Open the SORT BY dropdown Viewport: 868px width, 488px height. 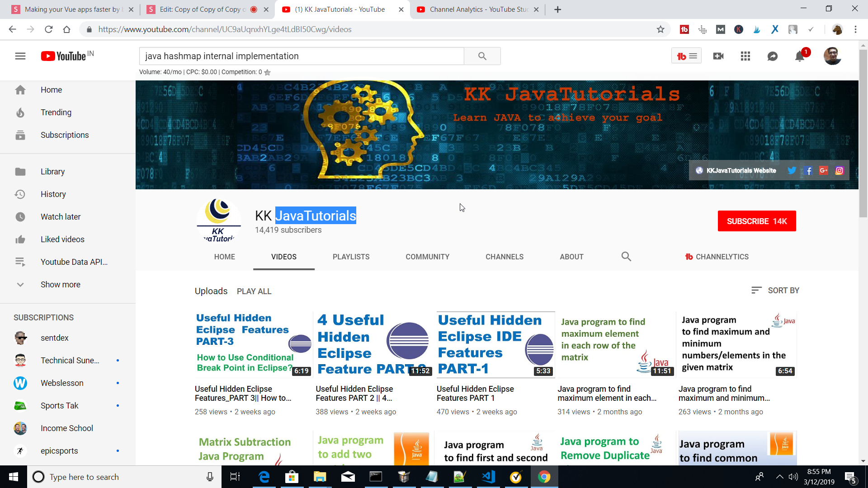(x=775, y=291)
